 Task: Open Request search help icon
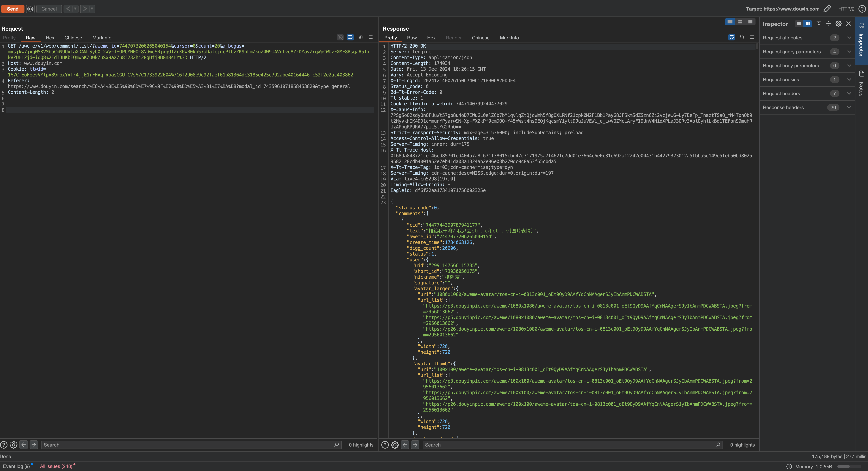pos(4,445)
